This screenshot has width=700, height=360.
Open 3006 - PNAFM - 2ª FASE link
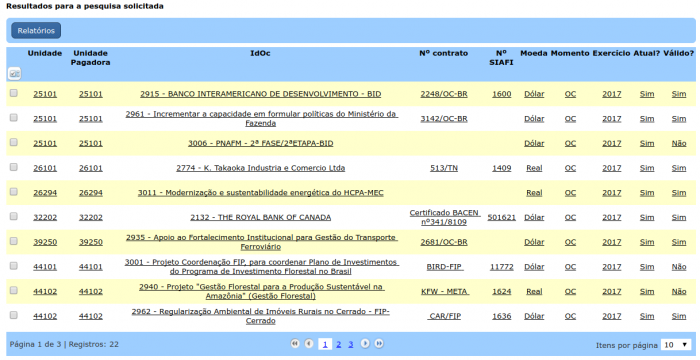[x=261, y=143]
